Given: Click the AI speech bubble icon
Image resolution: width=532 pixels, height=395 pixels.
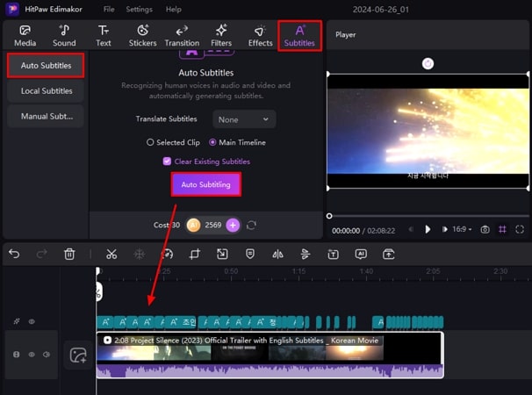Looking at the screenshot, I should (361, 254).
